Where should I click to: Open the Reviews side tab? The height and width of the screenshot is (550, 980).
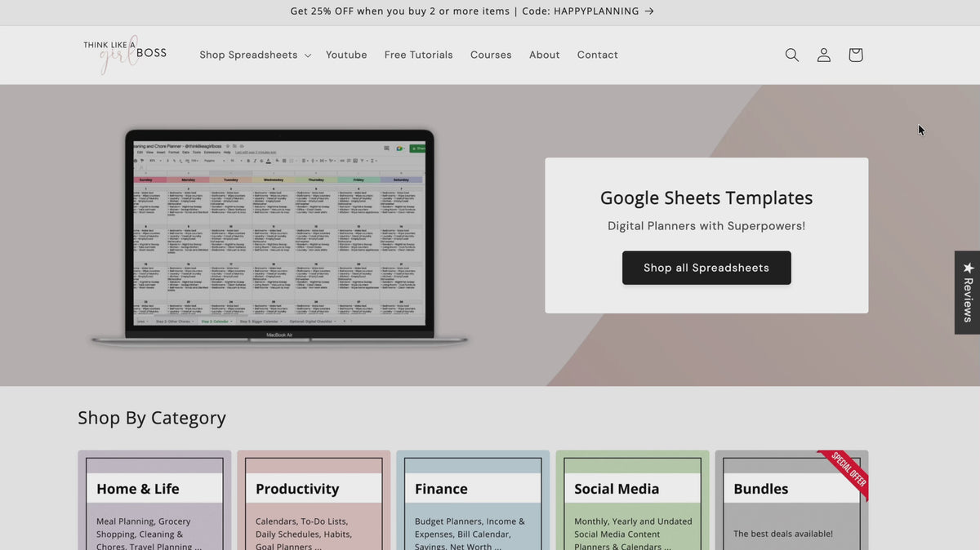(x=968, y=292)
